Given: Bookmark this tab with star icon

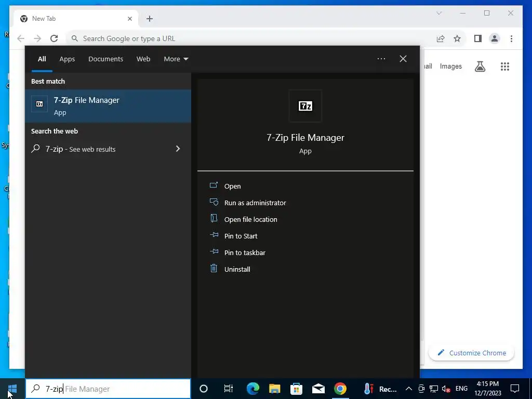Looking at the screenshot, I should pyautogui.click(x=457, y=38).
